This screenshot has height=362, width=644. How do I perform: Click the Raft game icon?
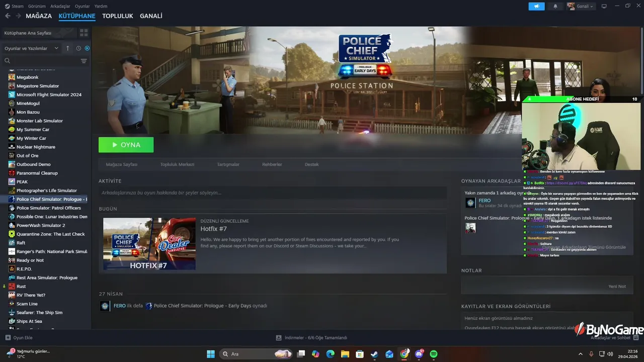12,243
